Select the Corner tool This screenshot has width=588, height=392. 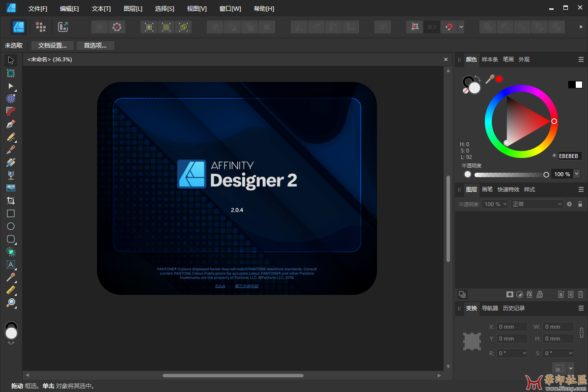click(x=11, y=111)
